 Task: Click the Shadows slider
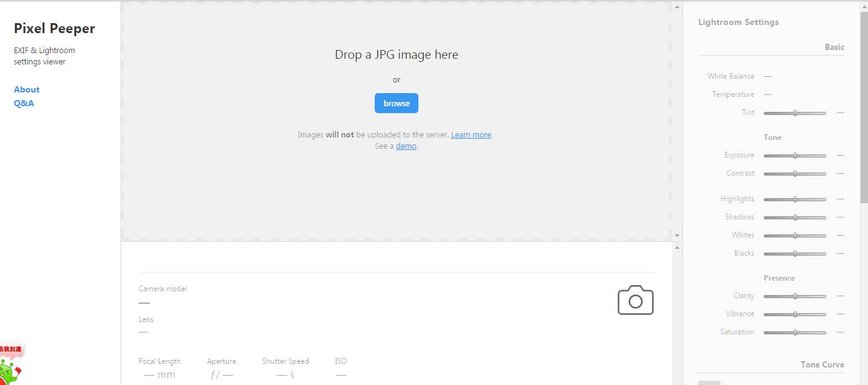coord(795,217)
